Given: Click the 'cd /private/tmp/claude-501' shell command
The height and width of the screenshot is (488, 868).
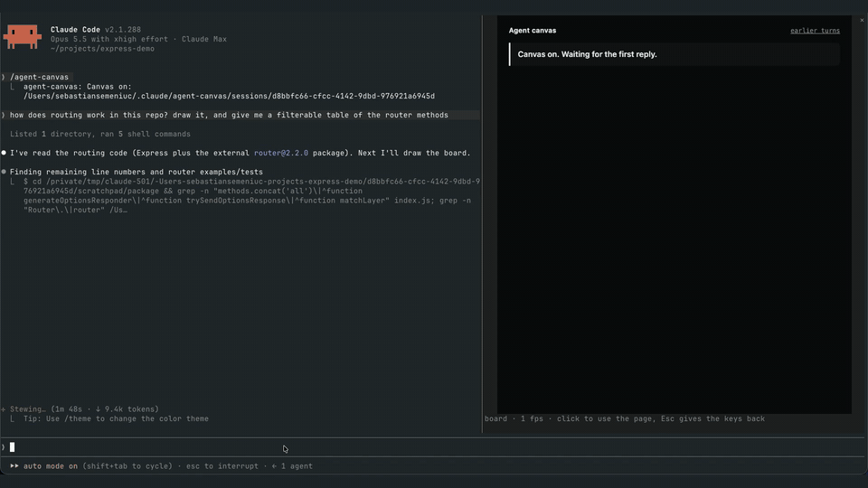Looking at the screenshot, I should click(x=251, y=195).
